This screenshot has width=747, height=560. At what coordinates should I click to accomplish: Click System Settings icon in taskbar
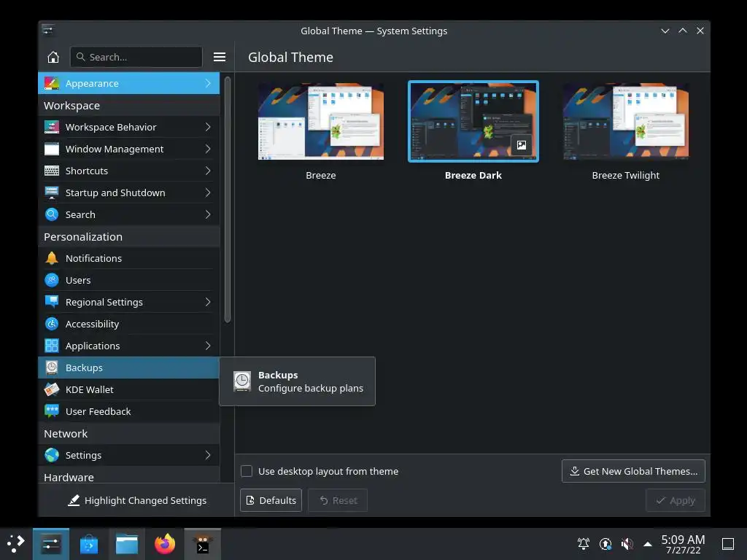click(x=51, y=544)
